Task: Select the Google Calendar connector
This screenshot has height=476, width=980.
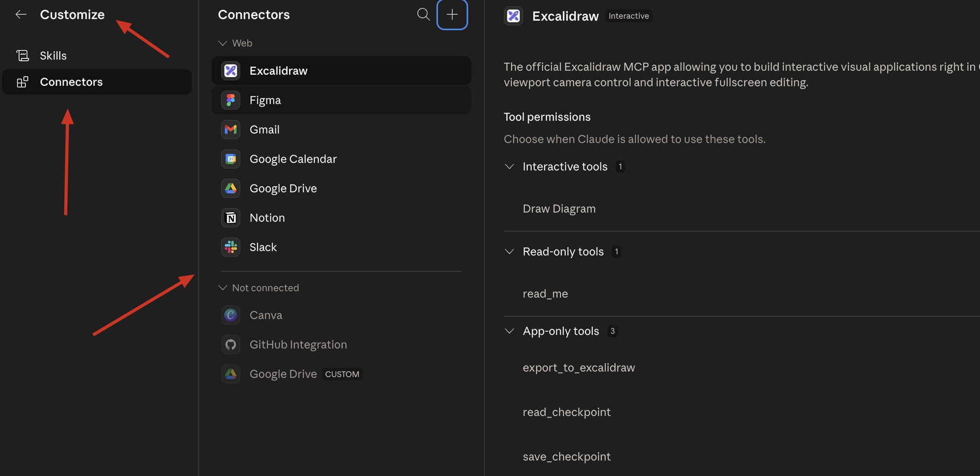Action: point(341,159)
